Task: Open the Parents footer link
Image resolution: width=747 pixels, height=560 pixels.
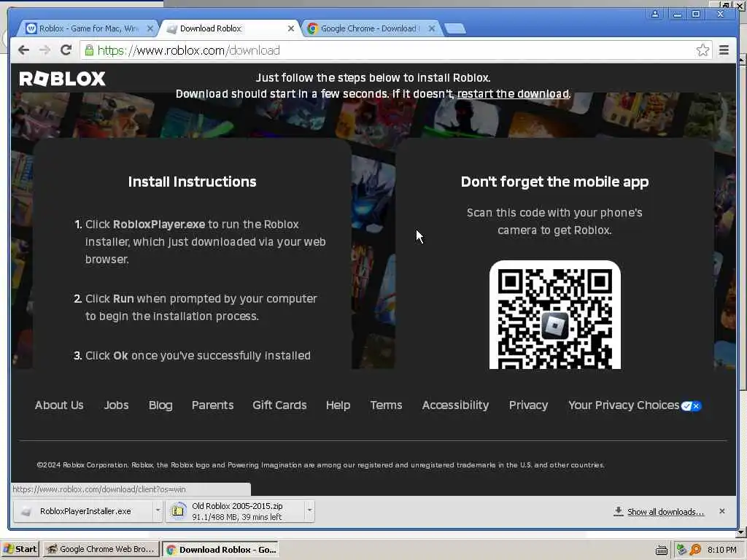Action: coord(212,405)
